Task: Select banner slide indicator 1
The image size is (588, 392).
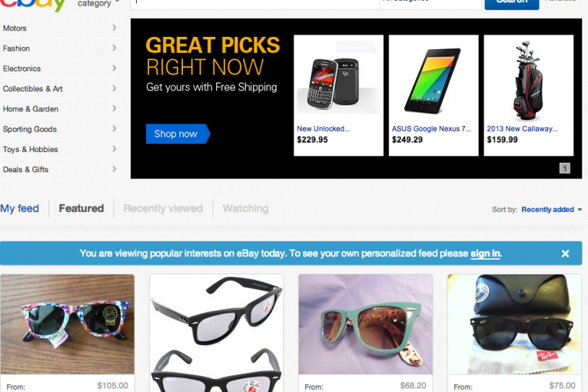Action: click(x=565, y=168)
